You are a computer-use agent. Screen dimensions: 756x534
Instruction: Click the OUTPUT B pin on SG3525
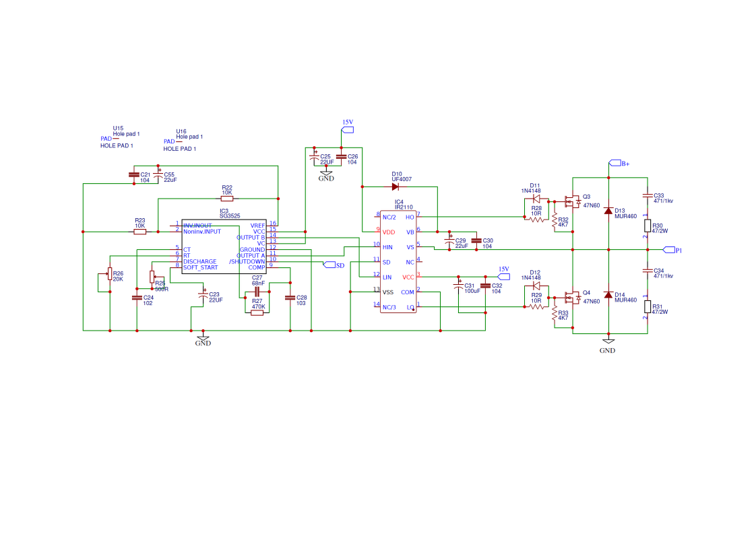[x=257, y=237]
